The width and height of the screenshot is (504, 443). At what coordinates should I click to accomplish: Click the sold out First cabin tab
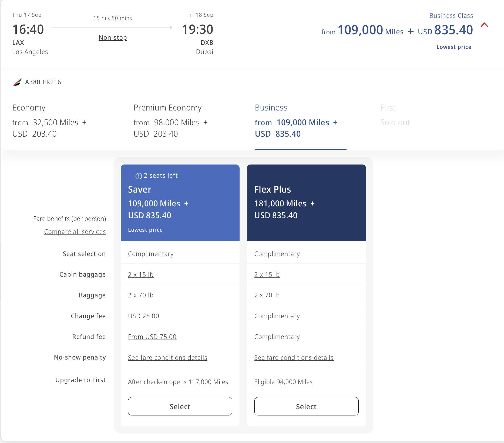click(x=395, y=115)
